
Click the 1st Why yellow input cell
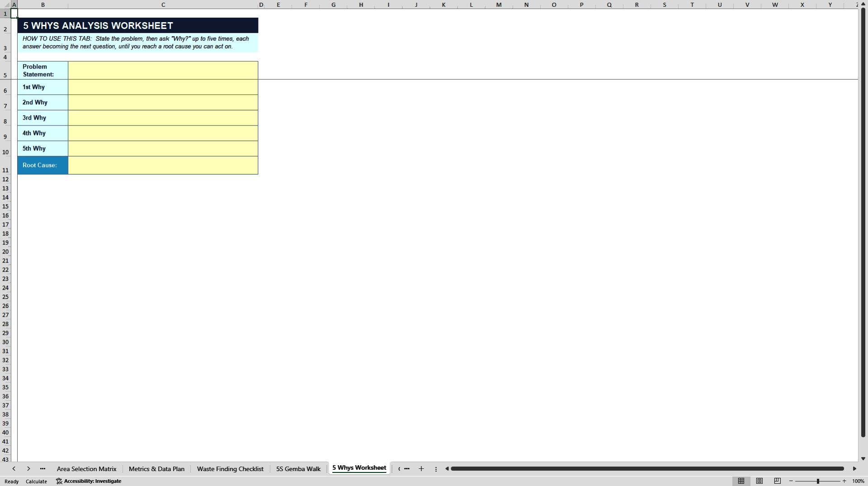tap(163, 87)
